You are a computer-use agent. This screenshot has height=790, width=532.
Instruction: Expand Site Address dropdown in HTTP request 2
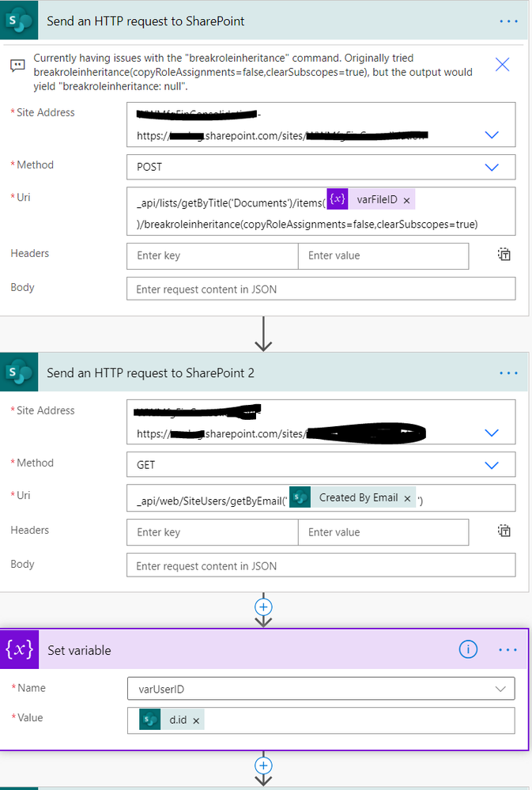click(492, 433)
